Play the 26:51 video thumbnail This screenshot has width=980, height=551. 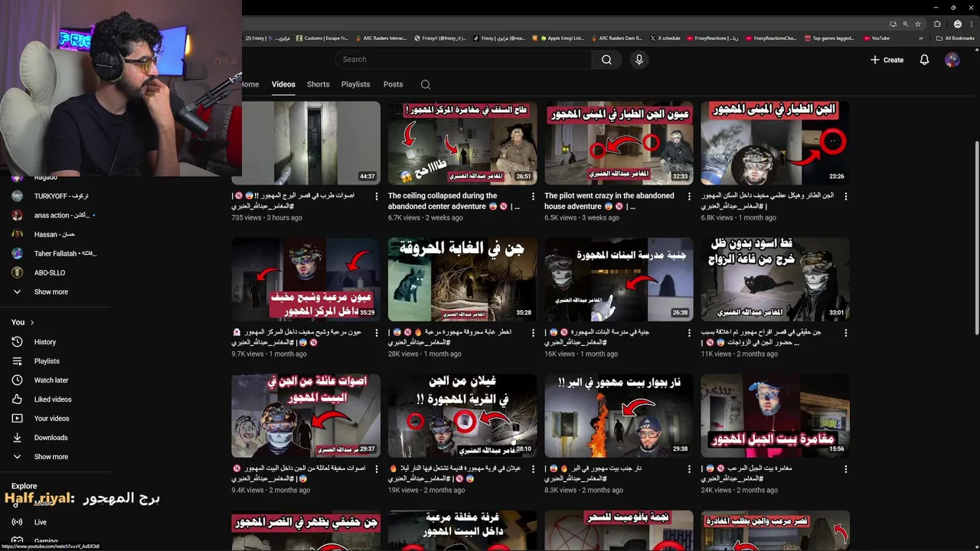(462, 143)
